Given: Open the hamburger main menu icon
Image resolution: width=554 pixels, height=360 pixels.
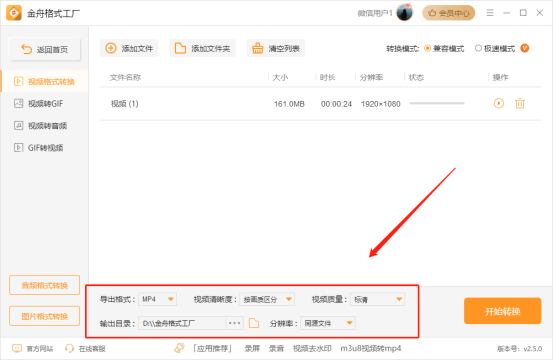Looking at the screenshot, I should tap(490, 13).
